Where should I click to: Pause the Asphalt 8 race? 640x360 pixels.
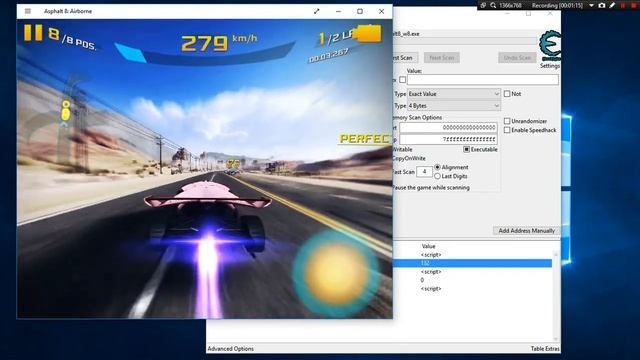33,33
